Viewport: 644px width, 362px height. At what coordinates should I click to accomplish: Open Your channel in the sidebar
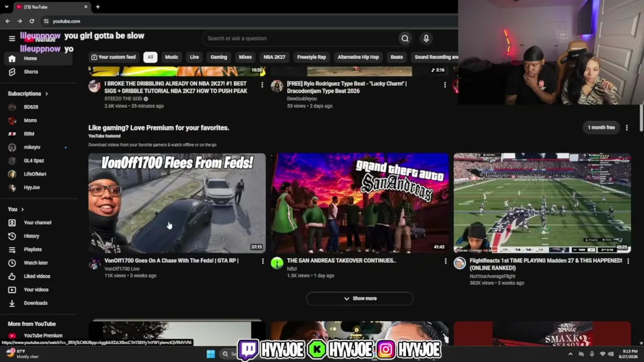38,223
